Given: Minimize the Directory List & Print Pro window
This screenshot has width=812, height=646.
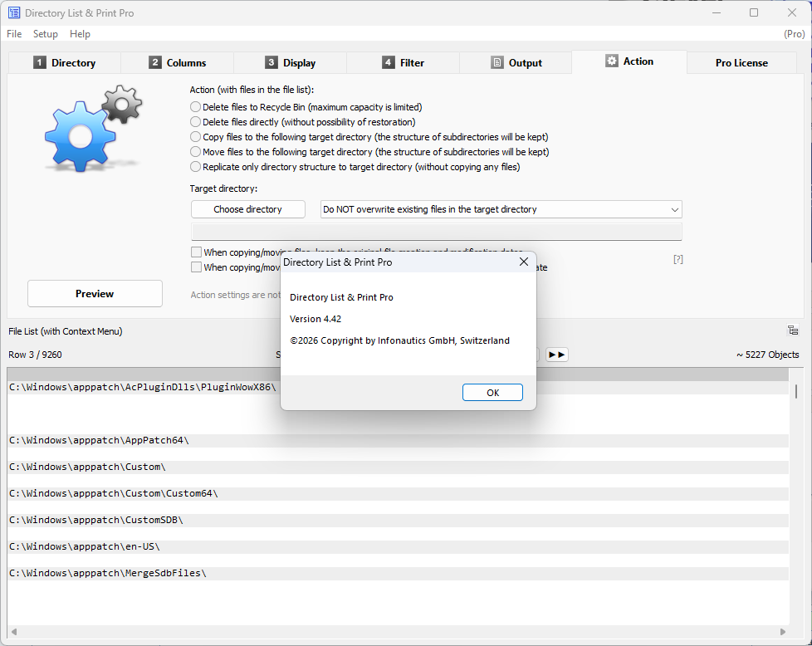Looking at the screenshot, I should click(717, 13).
